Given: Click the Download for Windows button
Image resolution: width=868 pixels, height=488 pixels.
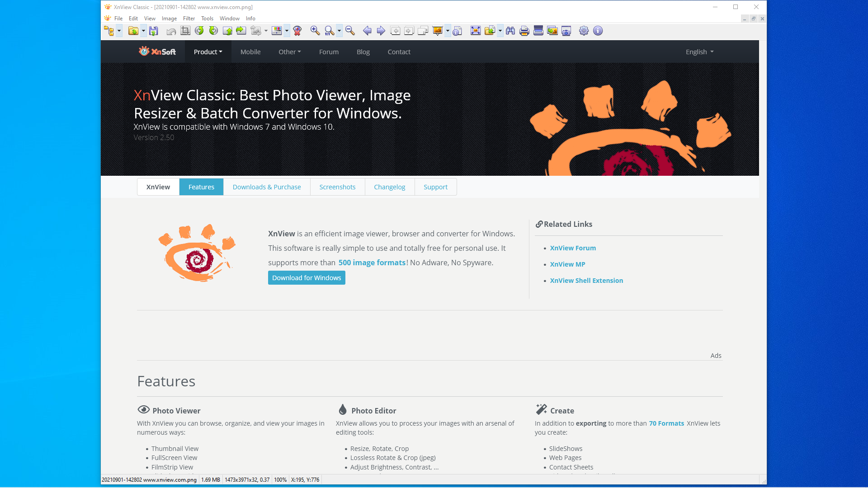Looking at the screenshot, I should pyautogui.click(x=307, y=278).
